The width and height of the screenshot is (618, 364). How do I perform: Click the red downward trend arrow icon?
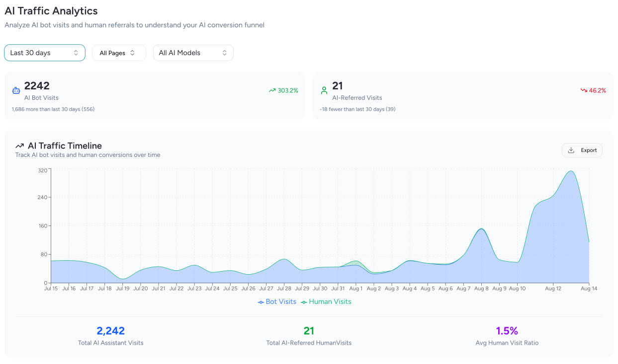584,90
